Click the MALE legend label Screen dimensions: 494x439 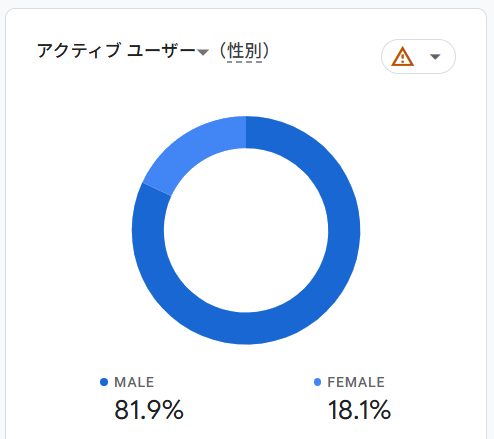[134, 382]
